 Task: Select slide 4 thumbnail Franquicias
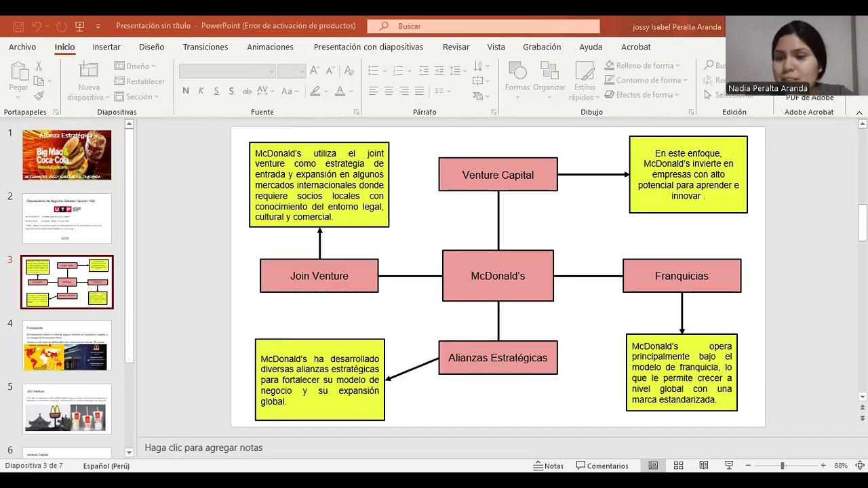(67, 345)
